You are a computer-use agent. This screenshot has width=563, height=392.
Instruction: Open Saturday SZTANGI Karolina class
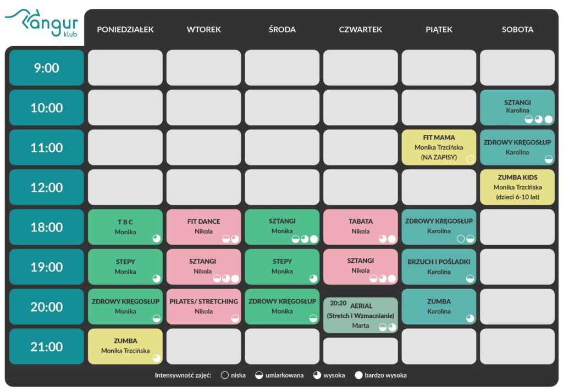tap(517, 107)
